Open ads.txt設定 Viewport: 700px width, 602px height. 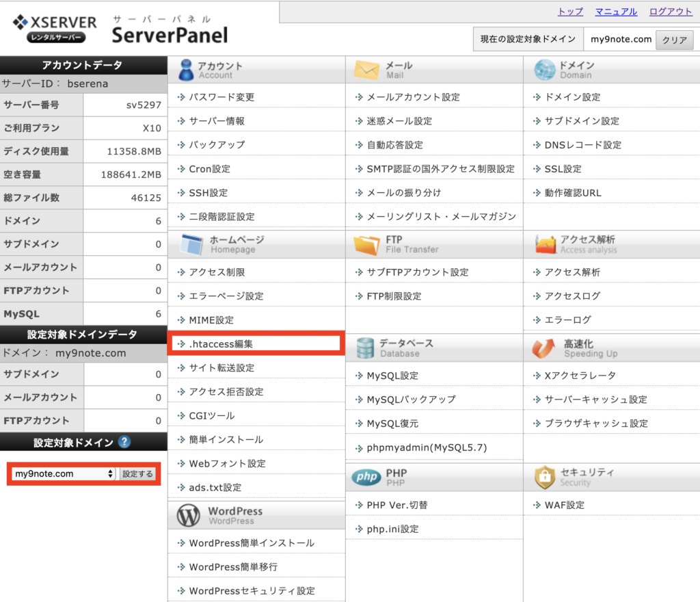pos(215,487)
